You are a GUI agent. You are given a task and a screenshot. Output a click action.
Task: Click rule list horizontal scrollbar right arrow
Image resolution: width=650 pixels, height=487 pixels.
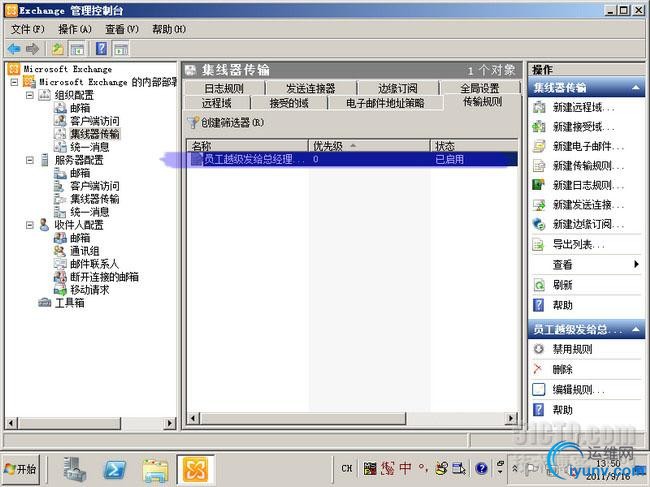511,418
